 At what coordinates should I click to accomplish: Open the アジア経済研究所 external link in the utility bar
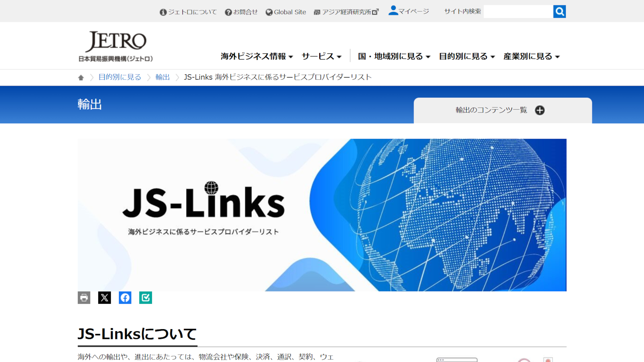tap(346, 12)
